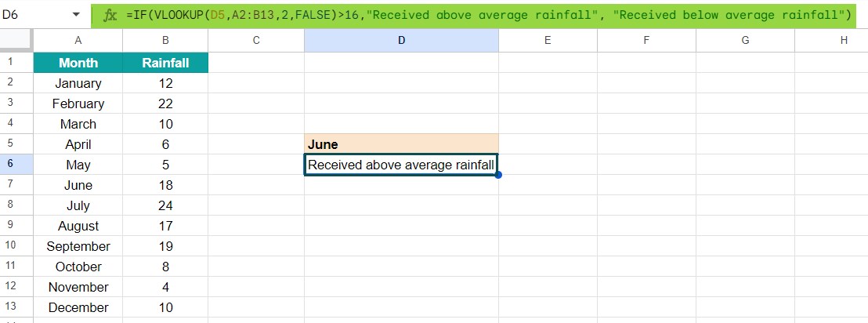Select column G header
This screenshot has height=323, width=868.
(745, 40)
